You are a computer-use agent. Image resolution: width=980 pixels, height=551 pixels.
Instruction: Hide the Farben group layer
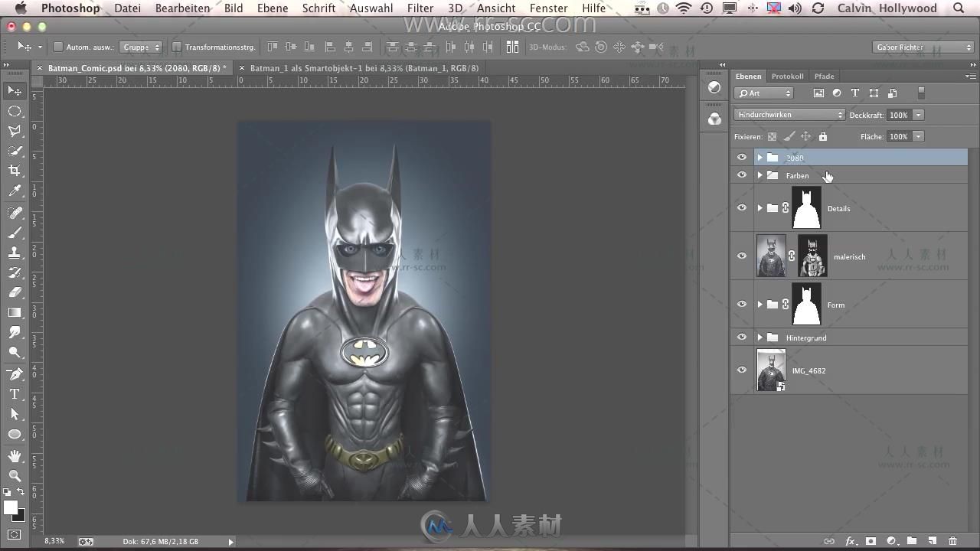click(741, 175)
